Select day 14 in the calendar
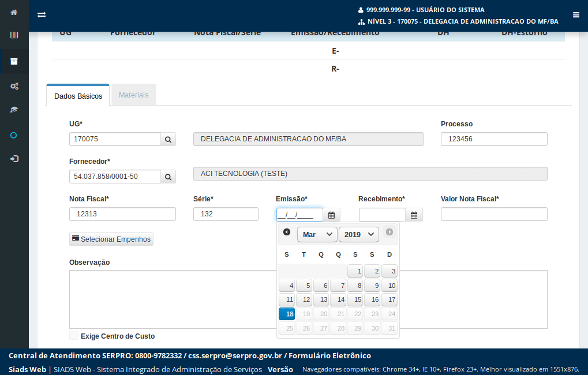 coord(338,299)
